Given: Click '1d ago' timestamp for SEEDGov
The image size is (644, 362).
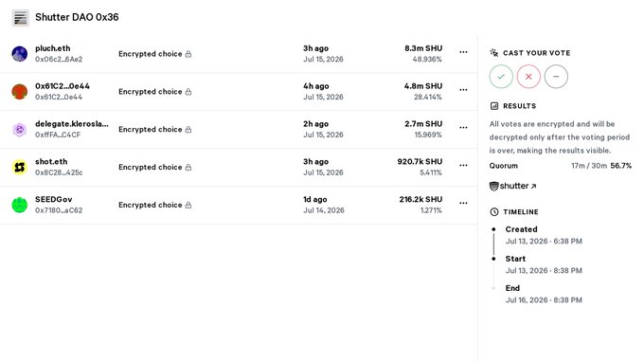Looking at the screenshot, I should (x=315, y=199).
